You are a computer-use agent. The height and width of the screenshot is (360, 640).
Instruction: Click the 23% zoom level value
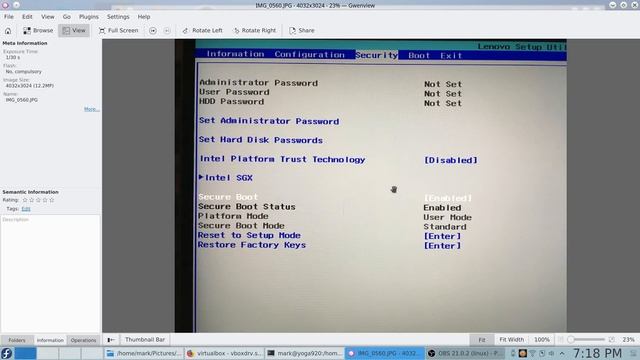pyautogui.click(x=628, y=340)
